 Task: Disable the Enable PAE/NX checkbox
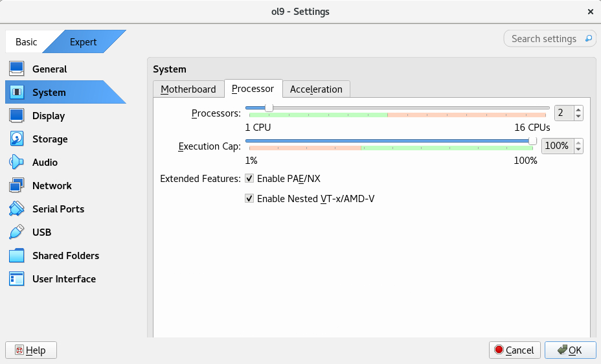(x=249, y=178)
